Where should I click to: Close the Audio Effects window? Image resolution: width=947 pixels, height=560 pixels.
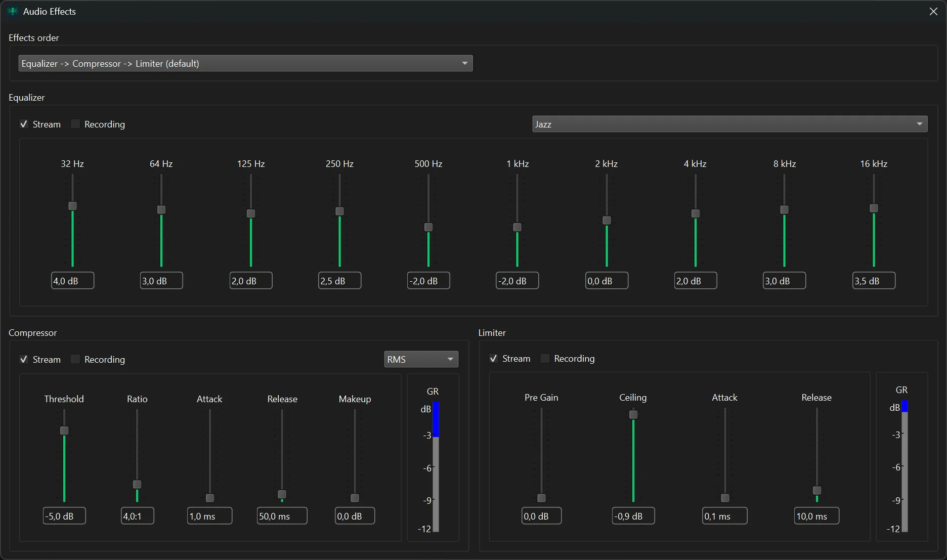(933, 11)
